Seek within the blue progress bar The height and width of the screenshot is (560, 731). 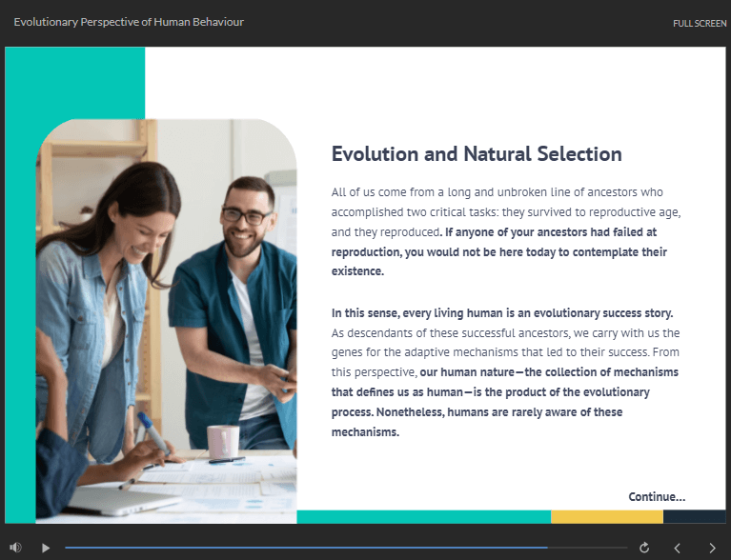346,548
